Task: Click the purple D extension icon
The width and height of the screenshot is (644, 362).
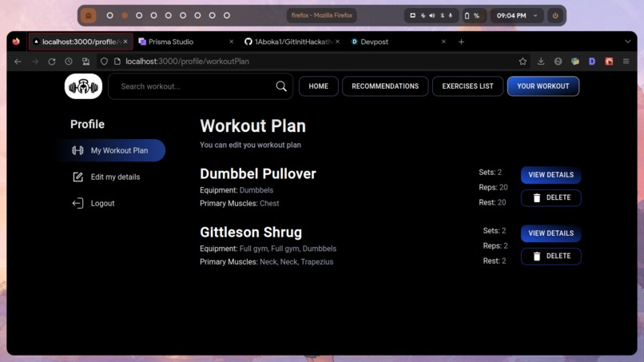Action: 592,62
